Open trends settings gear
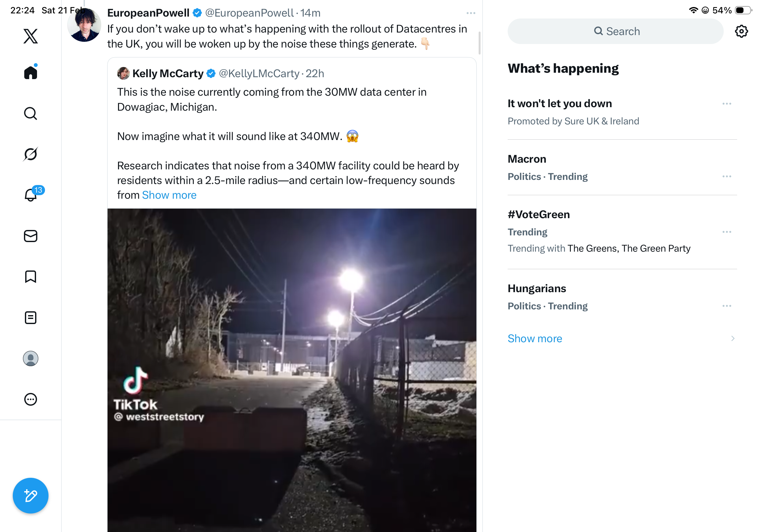762x532 pixels. [741, 32]
